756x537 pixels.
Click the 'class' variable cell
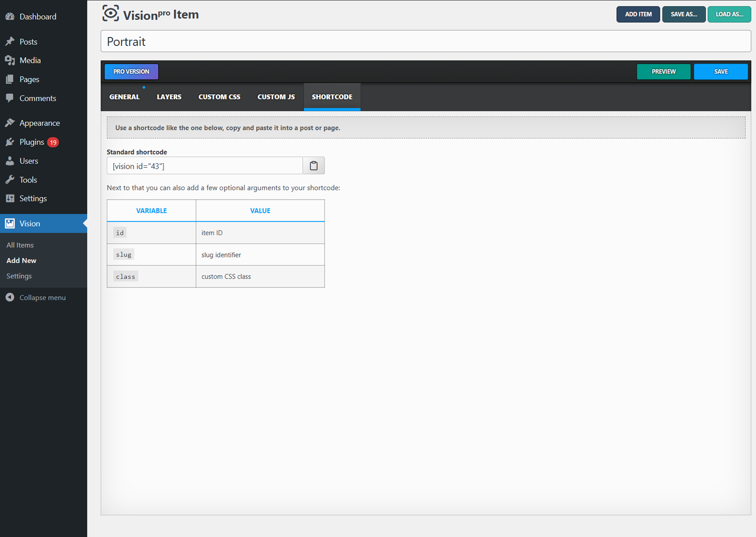click(151, 276)
